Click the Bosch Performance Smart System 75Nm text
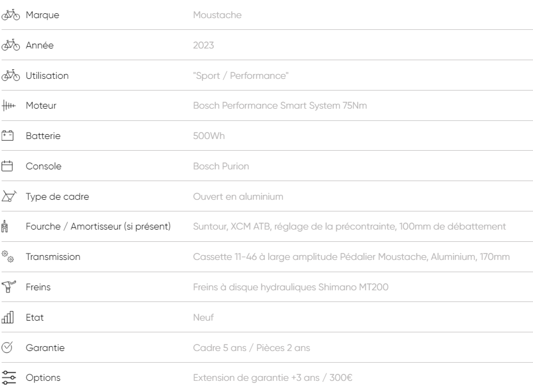This screenshot has height=392, width=533. tap(280, 105)
